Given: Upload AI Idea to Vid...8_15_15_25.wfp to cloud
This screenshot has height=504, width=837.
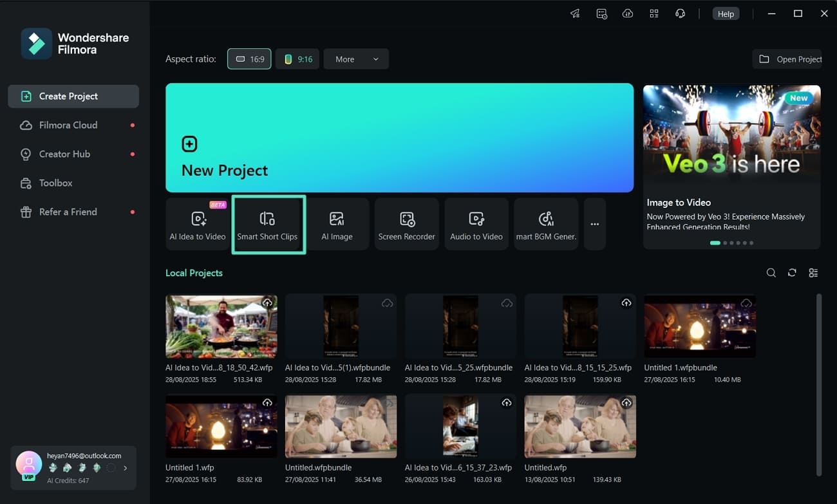Looking at the screenshot, I should [x=626, y=303].
